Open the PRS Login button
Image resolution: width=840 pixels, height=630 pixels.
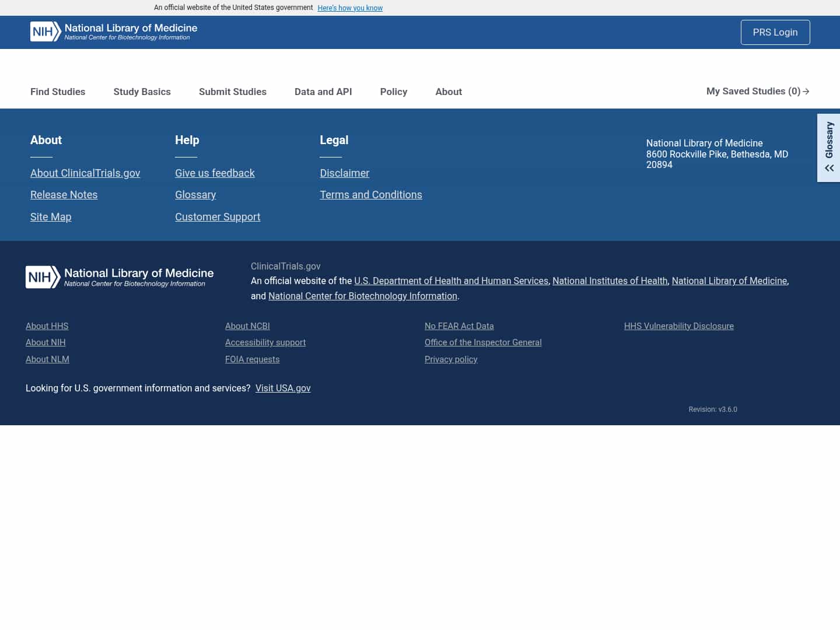(x=775, y=32)
